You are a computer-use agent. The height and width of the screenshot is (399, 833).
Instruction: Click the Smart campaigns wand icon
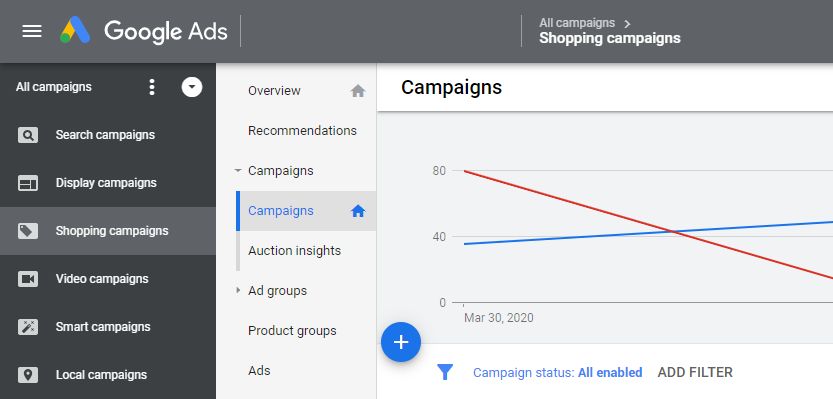pos(28,327)
